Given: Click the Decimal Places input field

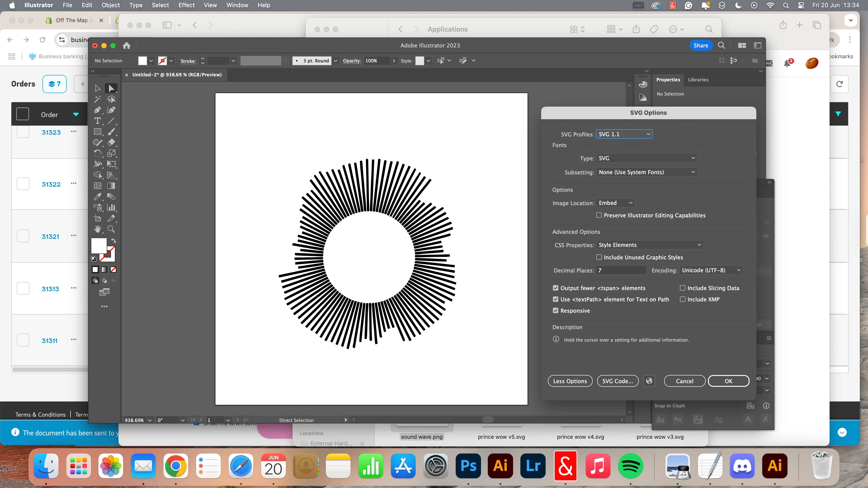Looking at the screenshot, I should pos(621,270).
